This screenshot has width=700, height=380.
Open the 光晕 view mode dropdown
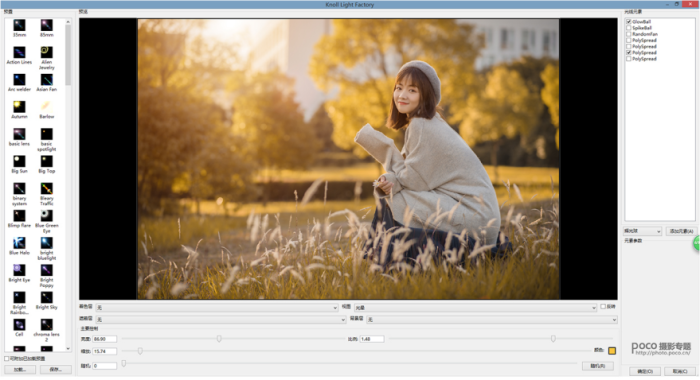475,308
